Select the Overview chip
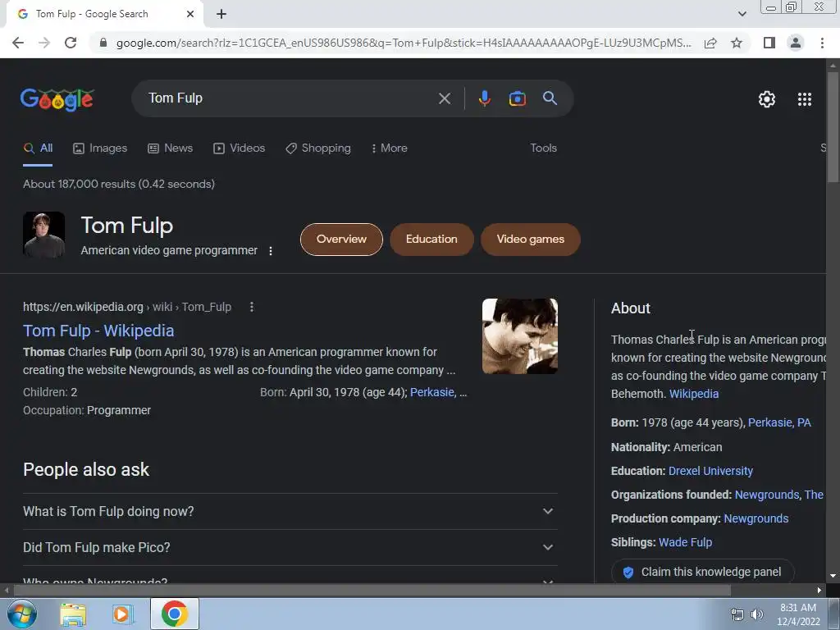Viewport: 840px width, 630px height. [x=341, y=240]
